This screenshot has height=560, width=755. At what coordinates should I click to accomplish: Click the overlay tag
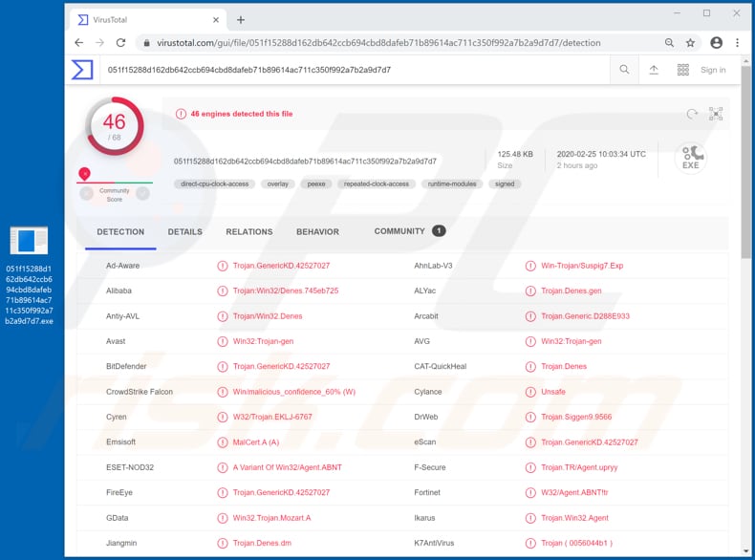[278, 183]
